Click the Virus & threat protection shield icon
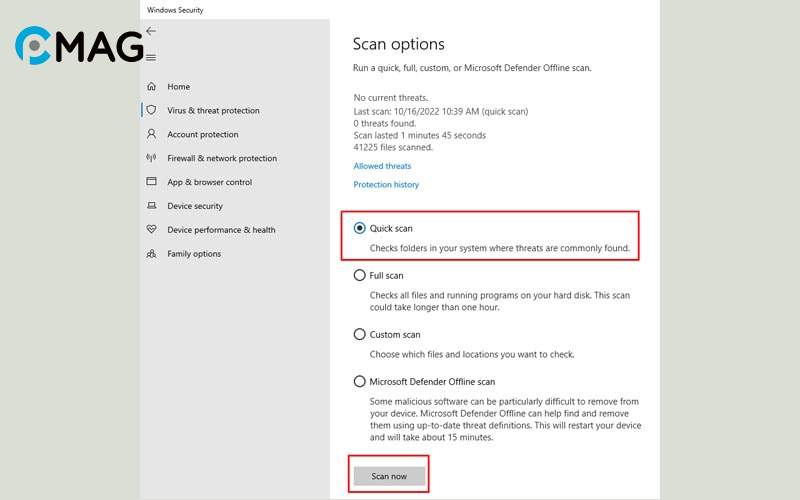 (x=151, y=111)
